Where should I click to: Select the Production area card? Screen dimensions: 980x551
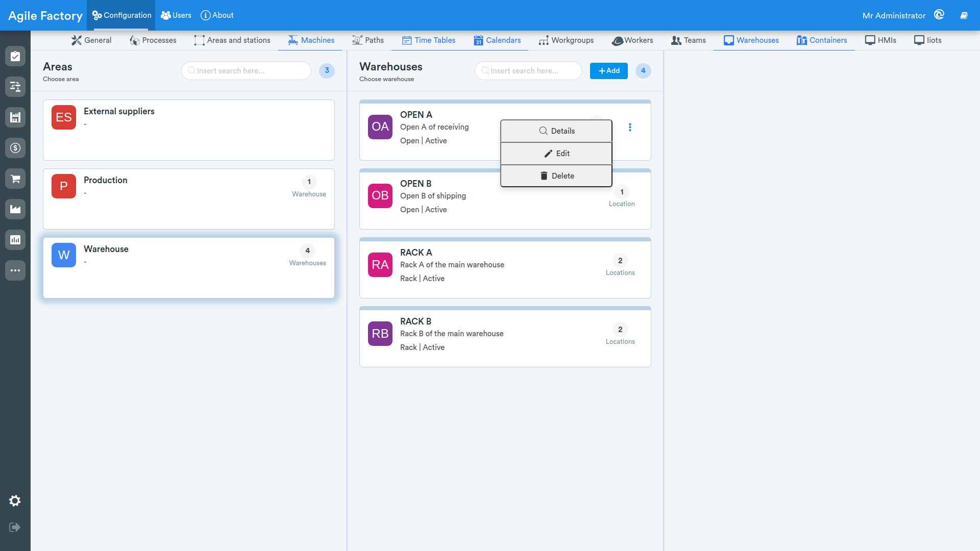(x=189, y=199)
